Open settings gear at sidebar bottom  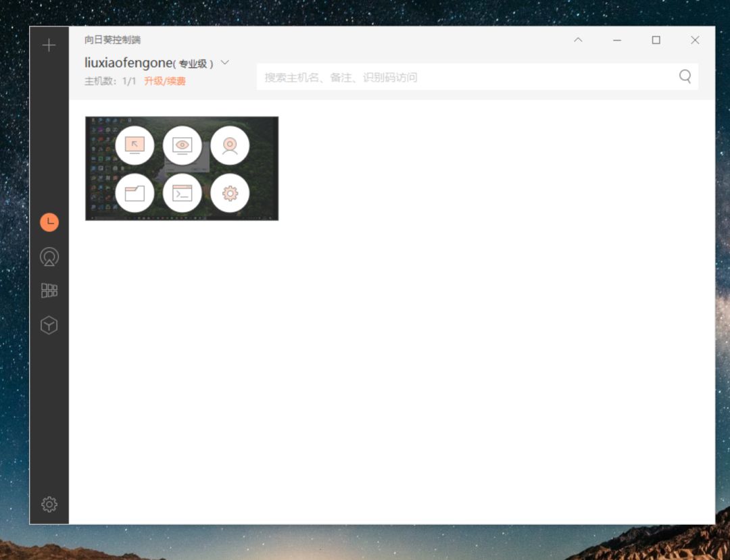click(49, 504)
